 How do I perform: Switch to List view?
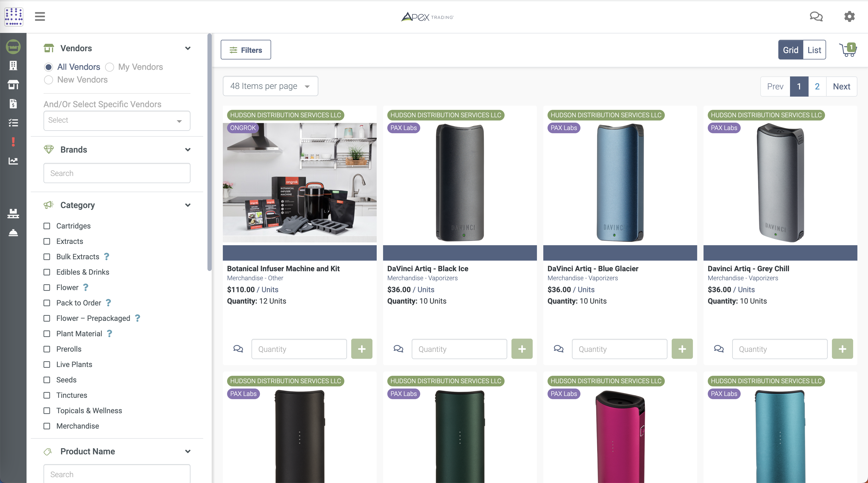pos(814,50)
